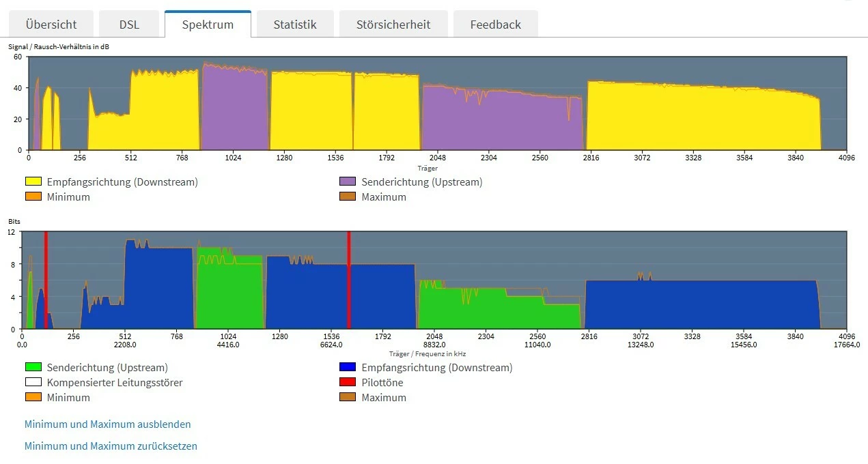Click the 13248.0 frequency axis value
868x464 pixels.
(x=641, y=345)
